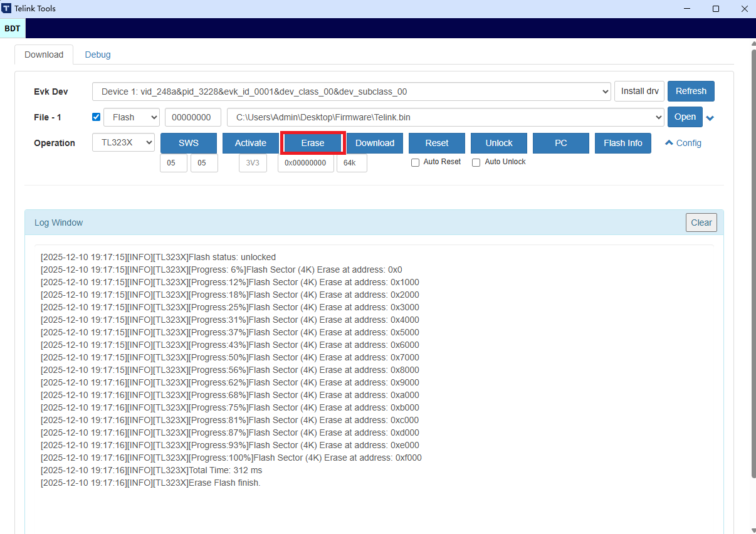Unlock the flash memory
Viewport: 756px width, 534px height.
(x=498, y=143)
